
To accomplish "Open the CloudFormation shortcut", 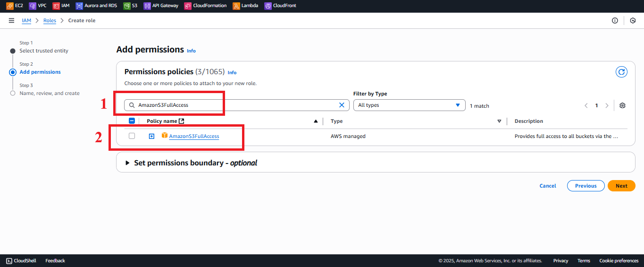I will [205, 6].
